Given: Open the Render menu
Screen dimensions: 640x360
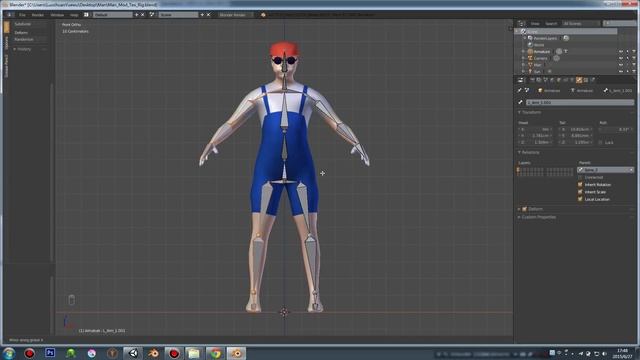Looking at the screenshot, I should [x=38, y=15].
